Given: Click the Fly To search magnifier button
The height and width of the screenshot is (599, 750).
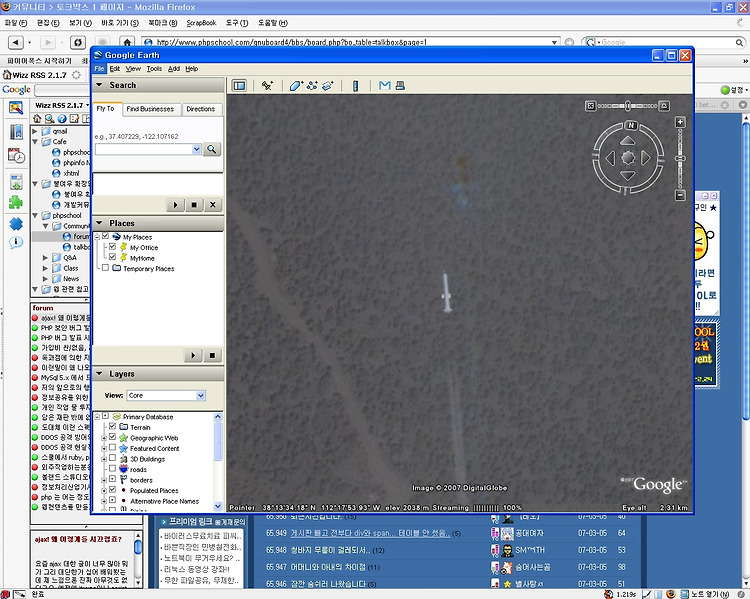Looking at the screenshot, I should [211, 149].
